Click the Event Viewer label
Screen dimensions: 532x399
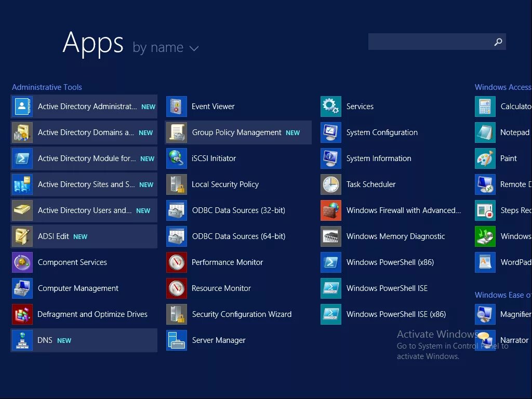tap(213, 107)
